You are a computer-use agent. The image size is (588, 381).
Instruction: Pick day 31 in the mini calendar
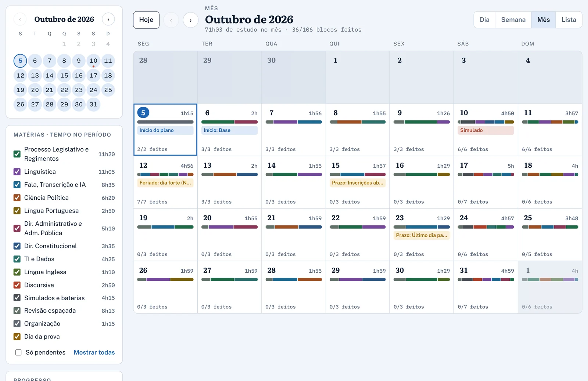pyautogui.click(x=93, y=104)
